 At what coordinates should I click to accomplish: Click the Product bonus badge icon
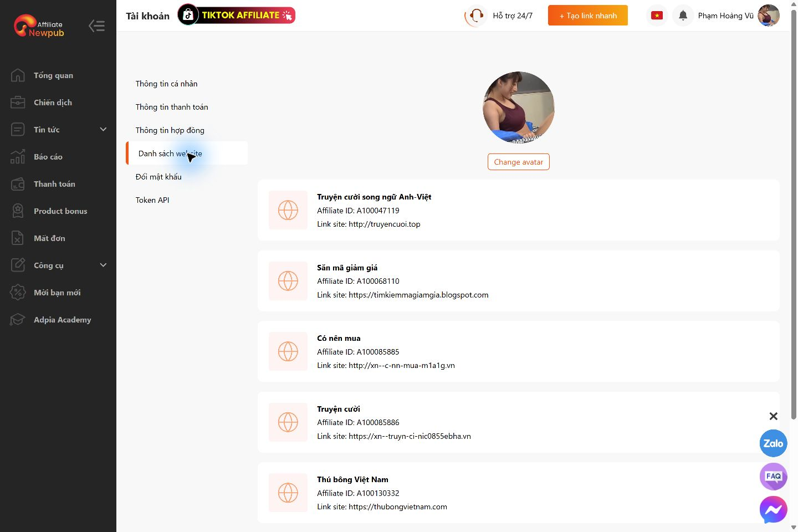point(18,211)
